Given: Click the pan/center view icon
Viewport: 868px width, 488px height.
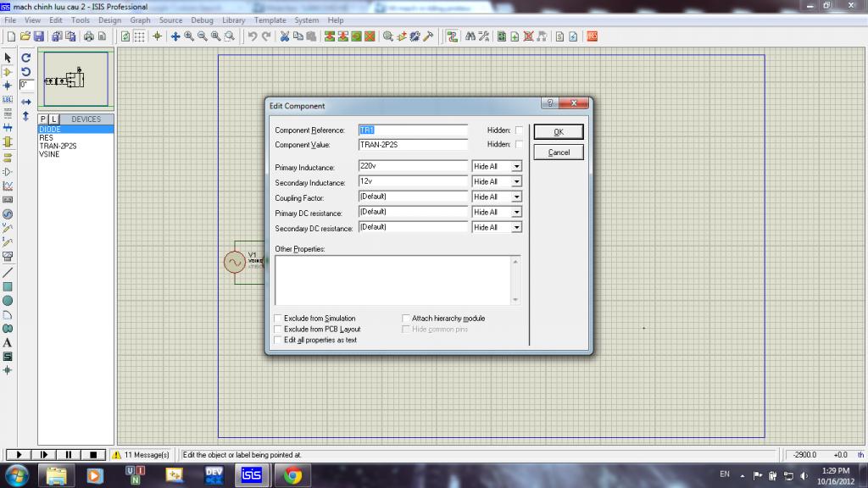Looking at the screenshot, I should [175, 36].
